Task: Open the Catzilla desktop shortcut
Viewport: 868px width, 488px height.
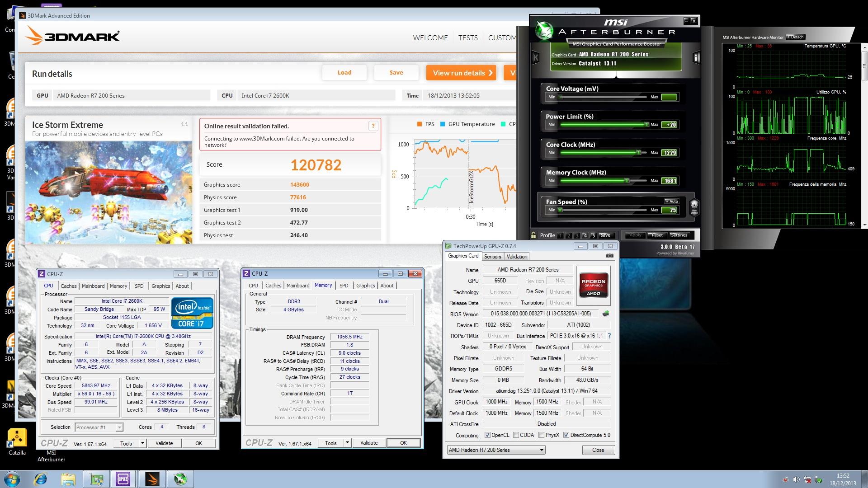Action: click(17, 441)
